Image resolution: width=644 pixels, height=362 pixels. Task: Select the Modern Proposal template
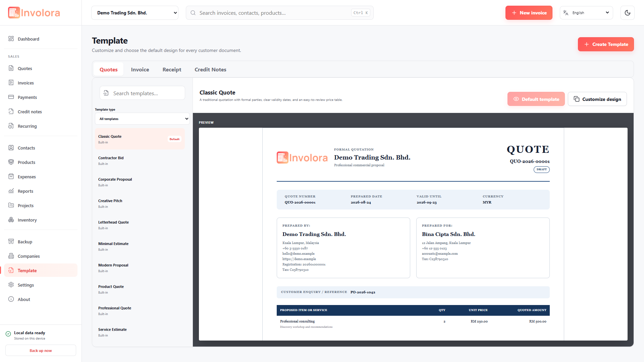(x=140, y=267)
